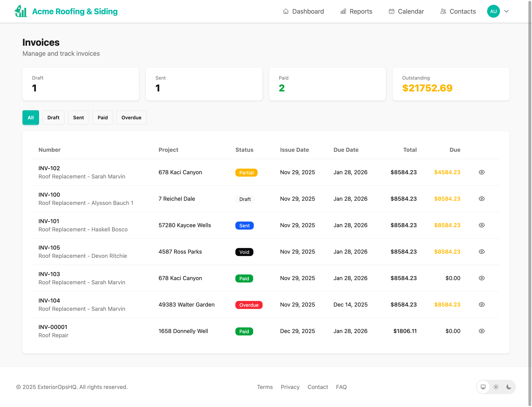Switch to the Paid filter tab

click(x=103, y=117)
